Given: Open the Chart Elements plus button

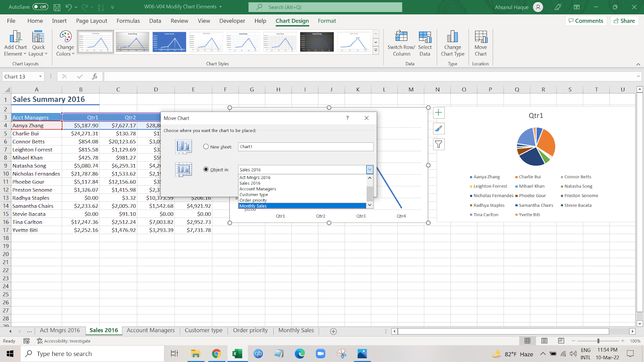Looking at the screenshot, I should pos(439,113).
